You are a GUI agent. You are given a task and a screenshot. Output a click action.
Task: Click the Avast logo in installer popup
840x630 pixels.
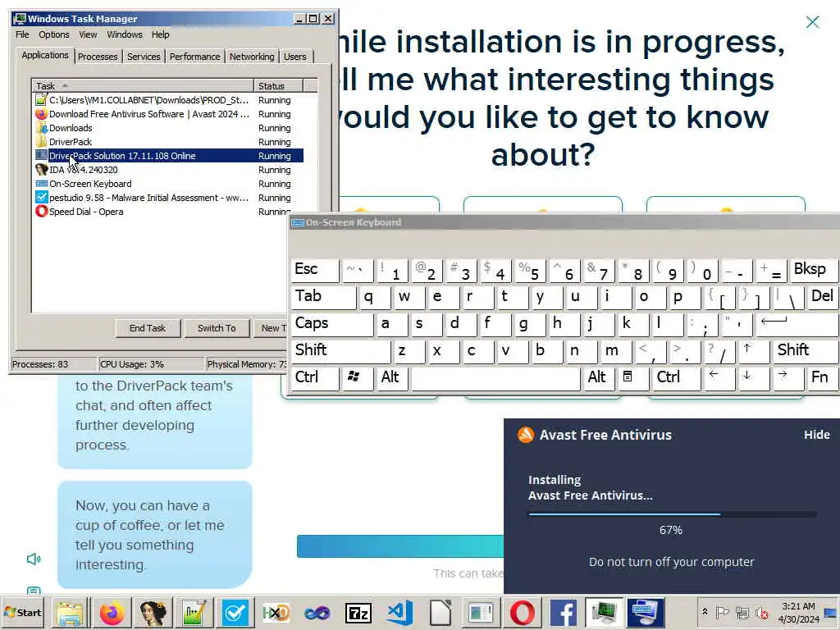[526, 435]
